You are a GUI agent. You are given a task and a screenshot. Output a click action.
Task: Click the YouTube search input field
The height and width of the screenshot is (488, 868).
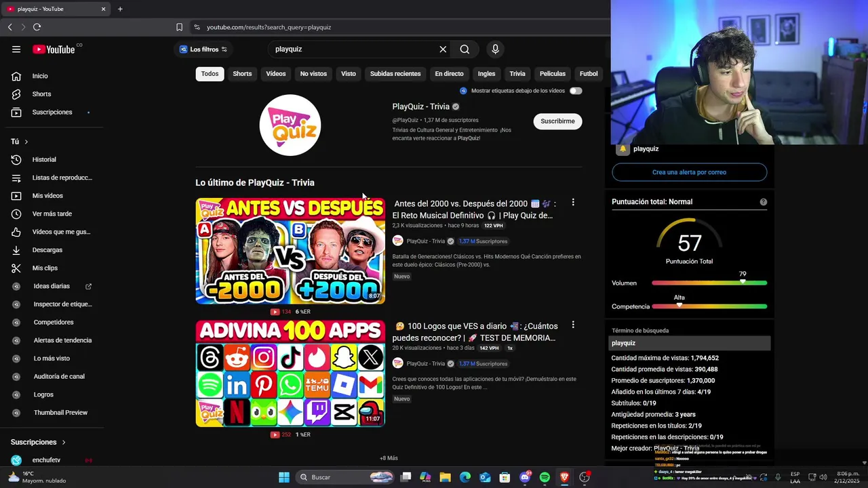click(353, 49)
